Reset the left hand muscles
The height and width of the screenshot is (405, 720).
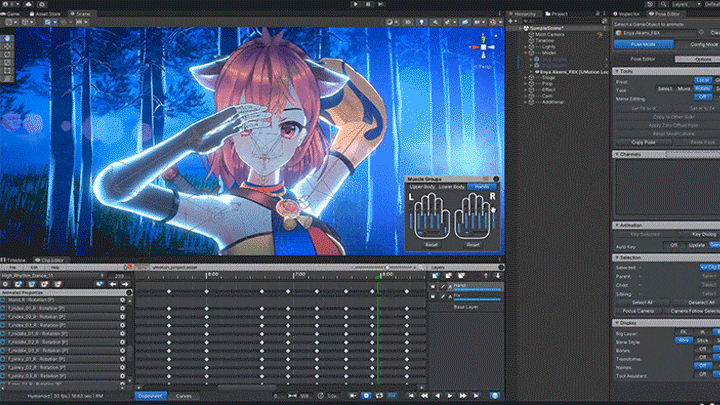click(x=431, y=245)
